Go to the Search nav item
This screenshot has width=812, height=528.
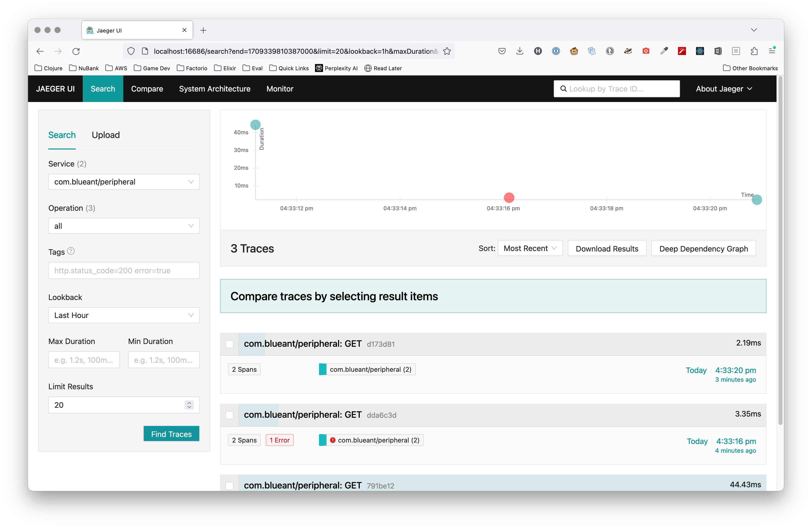(103, 89)
